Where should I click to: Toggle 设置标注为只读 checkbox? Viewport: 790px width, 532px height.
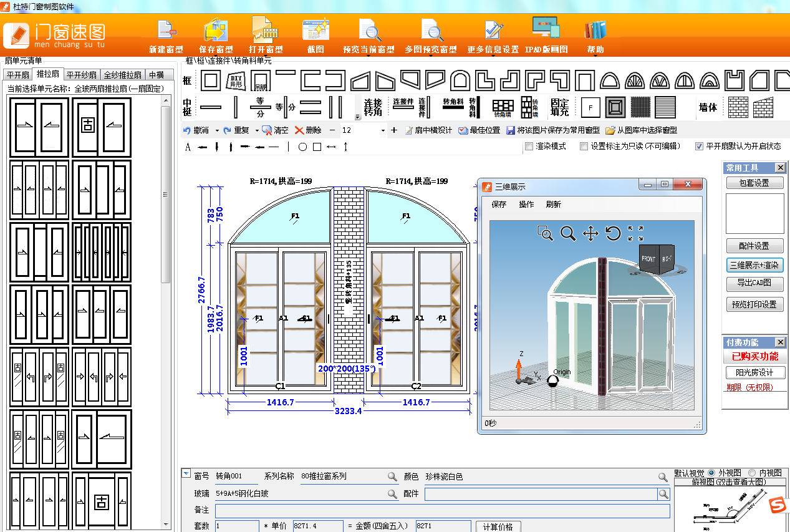584,147
